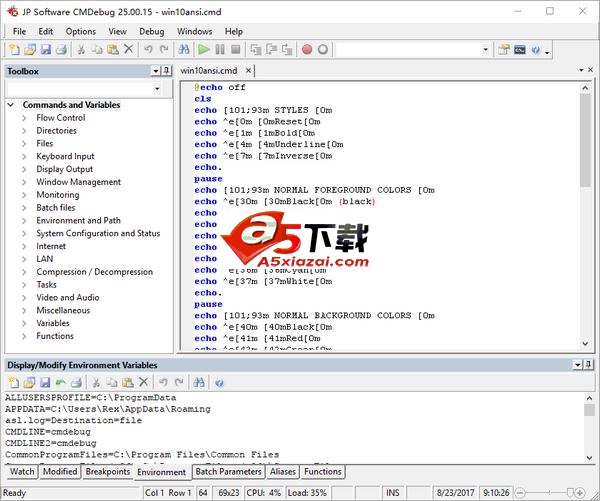Open help in Environment panel toolbar
This screenshot has height=501, width=600.
(x=219, y=382)
